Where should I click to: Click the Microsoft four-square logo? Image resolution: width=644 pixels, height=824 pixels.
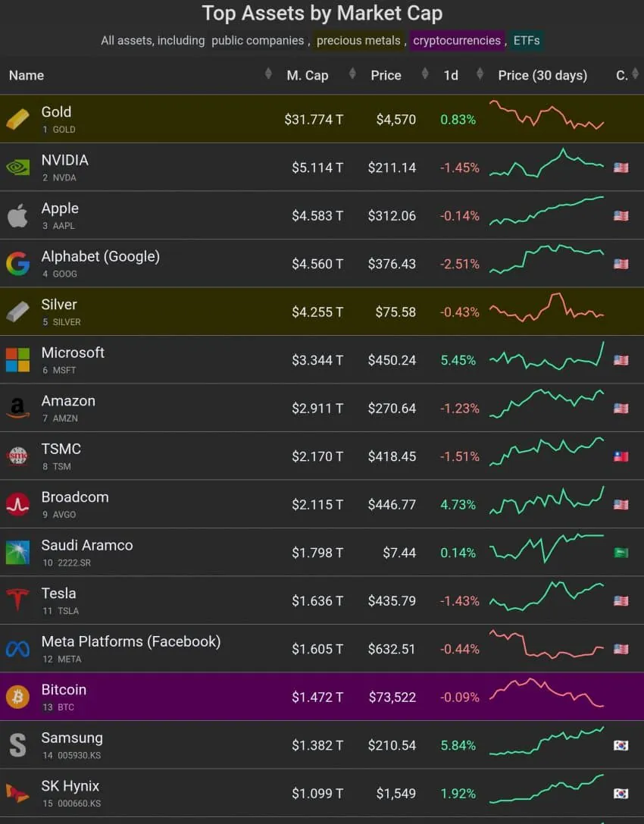[x=18, y=360]
